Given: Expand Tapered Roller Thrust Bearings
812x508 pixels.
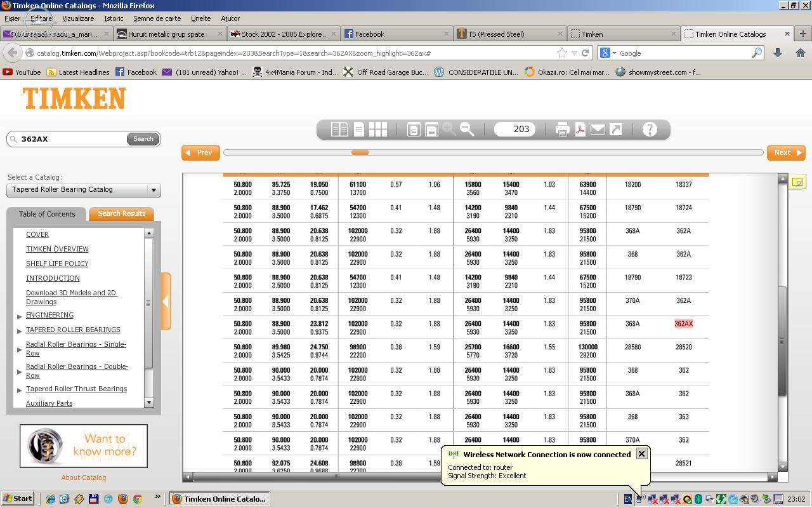Looking at the screenshot, I should (x=20, y=389).
